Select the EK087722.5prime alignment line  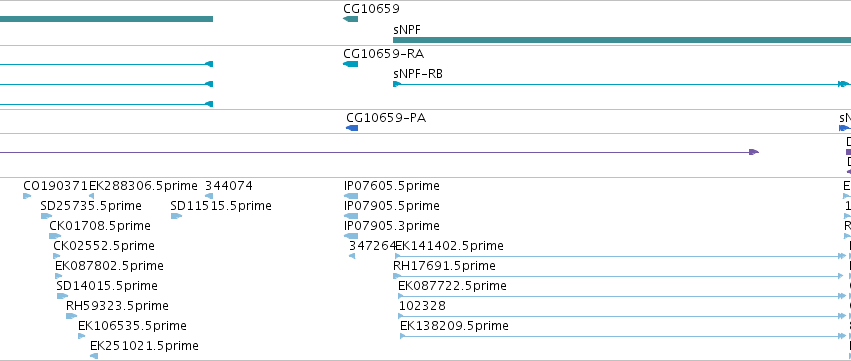point(622,296)
